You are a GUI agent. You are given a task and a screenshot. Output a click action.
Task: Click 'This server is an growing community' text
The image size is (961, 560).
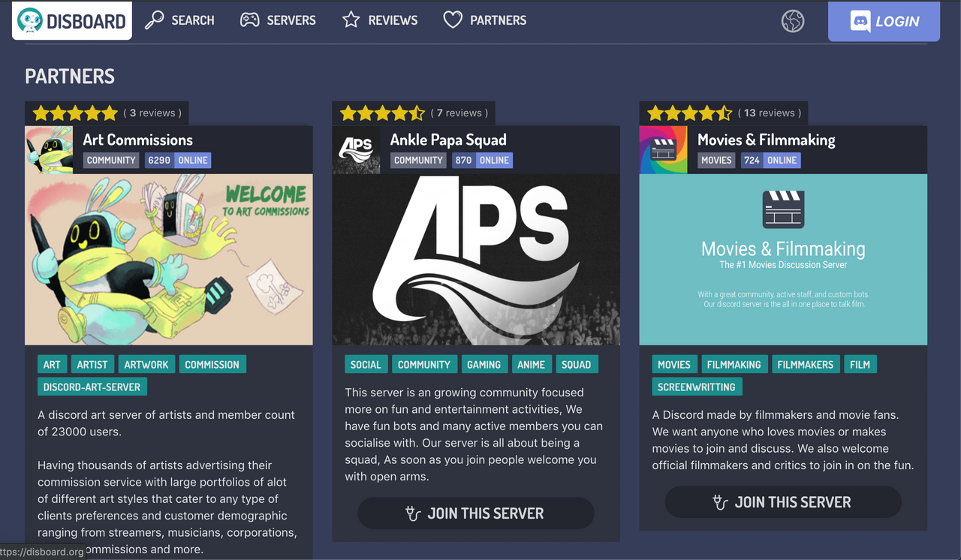point(474,435)
